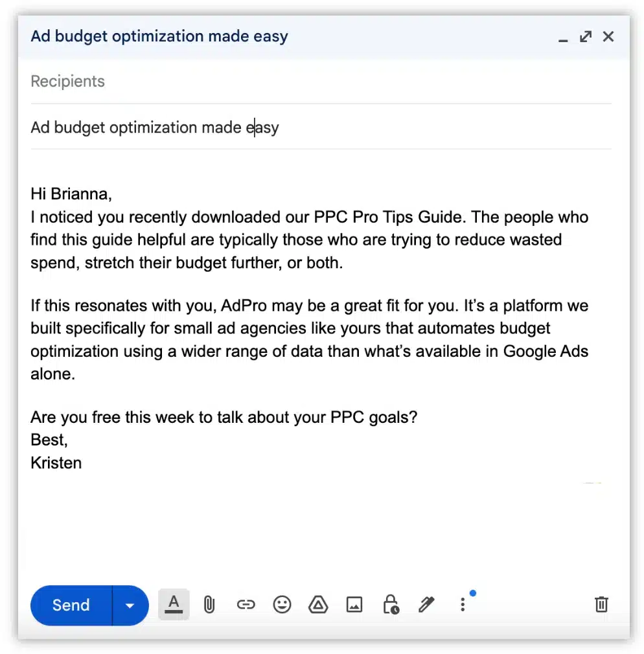Open more options three-dot menu
The image size is (644, 654).
click(463, 605)
